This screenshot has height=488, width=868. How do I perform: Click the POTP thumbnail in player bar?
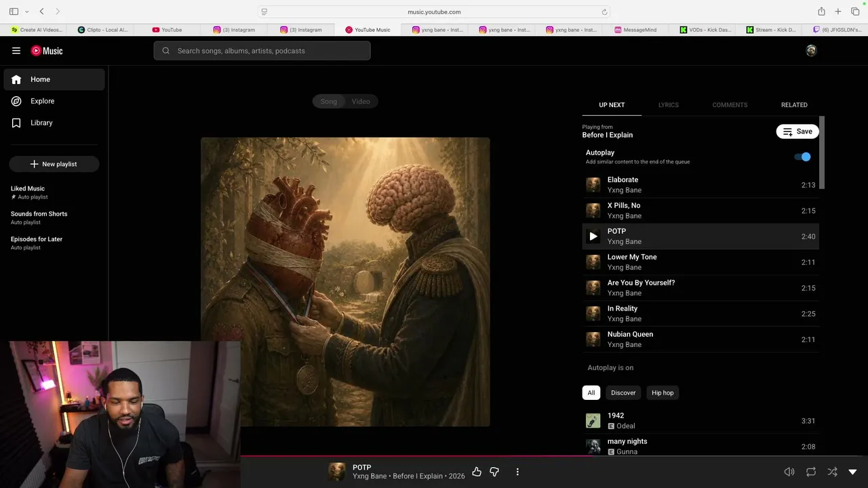coord(337,472)
